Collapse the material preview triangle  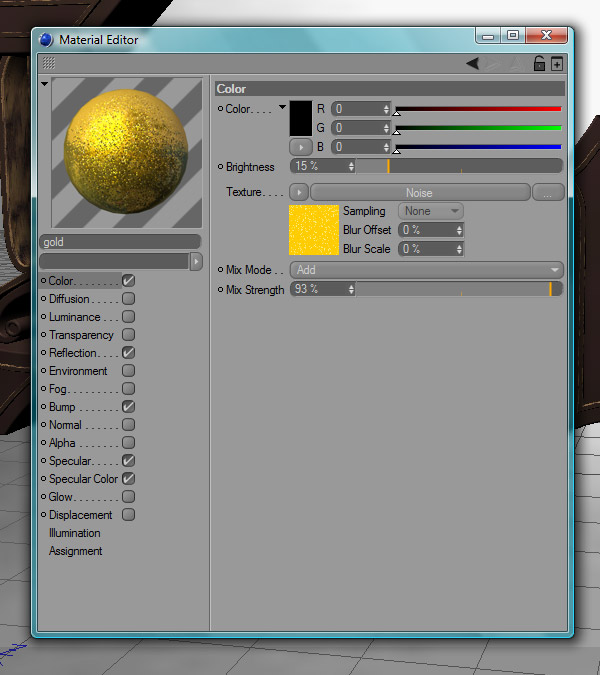pyautogui.click(x=44, y=84)
